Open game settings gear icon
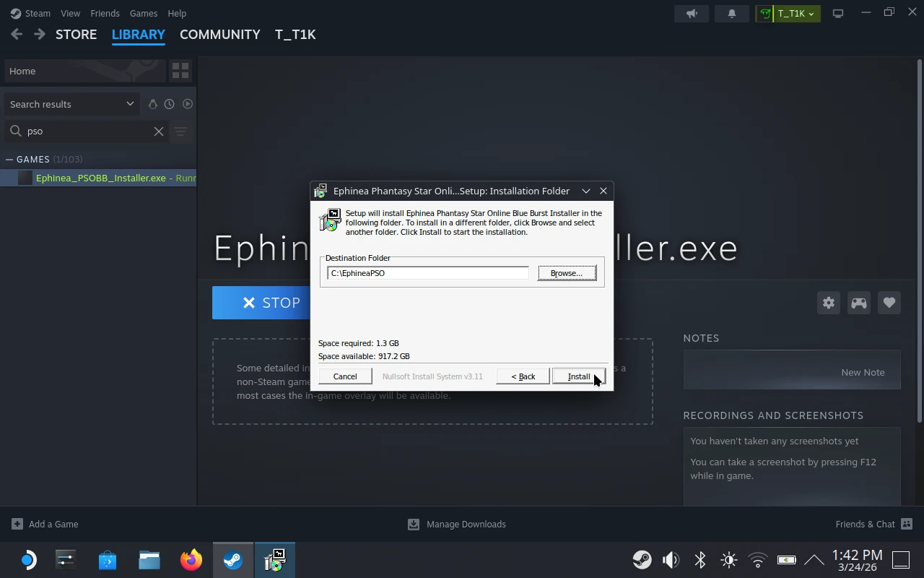The width and height of the screenshot is (924, 578). coord(828,303)
